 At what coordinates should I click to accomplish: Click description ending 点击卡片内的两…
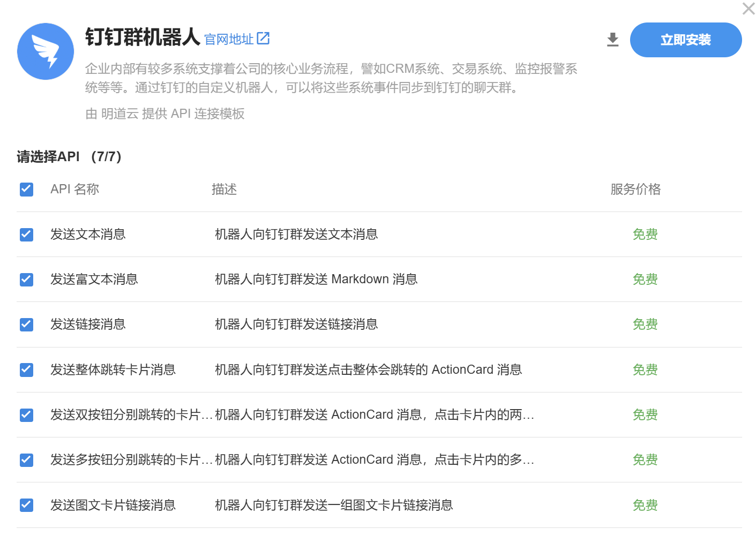[x=375, y=415]
